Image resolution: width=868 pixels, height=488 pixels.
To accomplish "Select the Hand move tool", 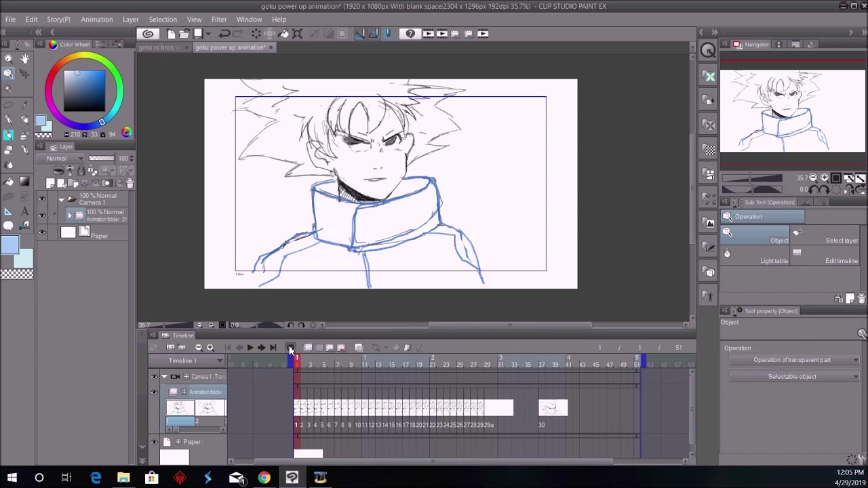I will click(25, 59).
